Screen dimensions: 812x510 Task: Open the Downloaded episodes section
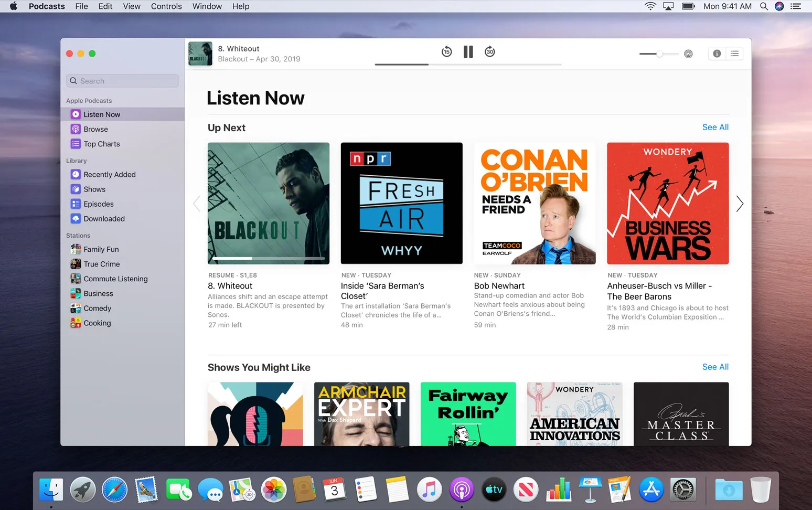click(x=104, y=218)
